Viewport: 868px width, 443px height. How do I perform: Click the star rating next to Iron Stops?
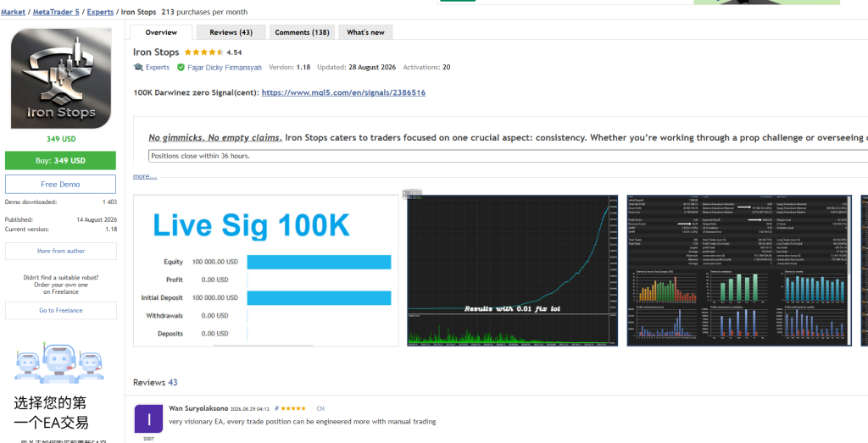coord(203,53)
